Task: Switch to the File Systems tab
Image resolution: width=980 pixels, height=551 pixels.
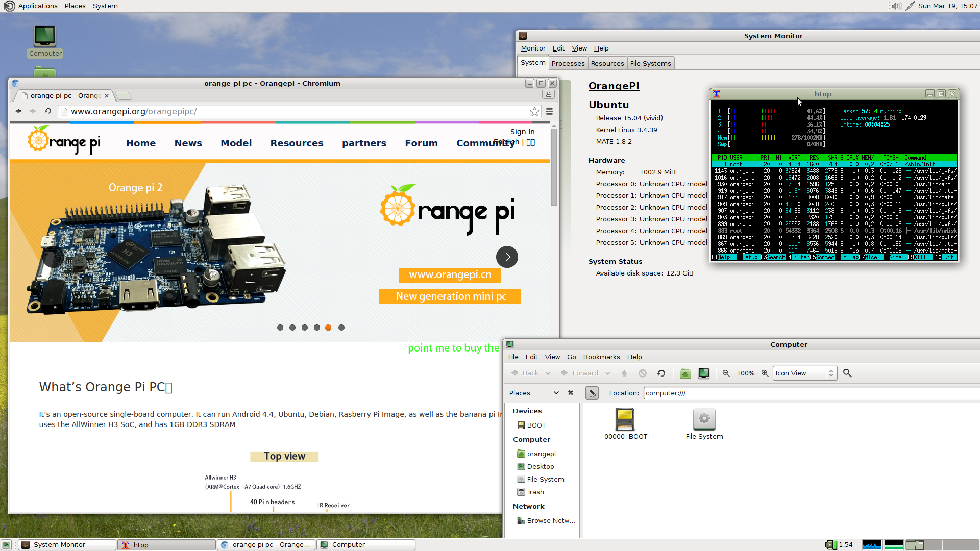Action: 650,63
